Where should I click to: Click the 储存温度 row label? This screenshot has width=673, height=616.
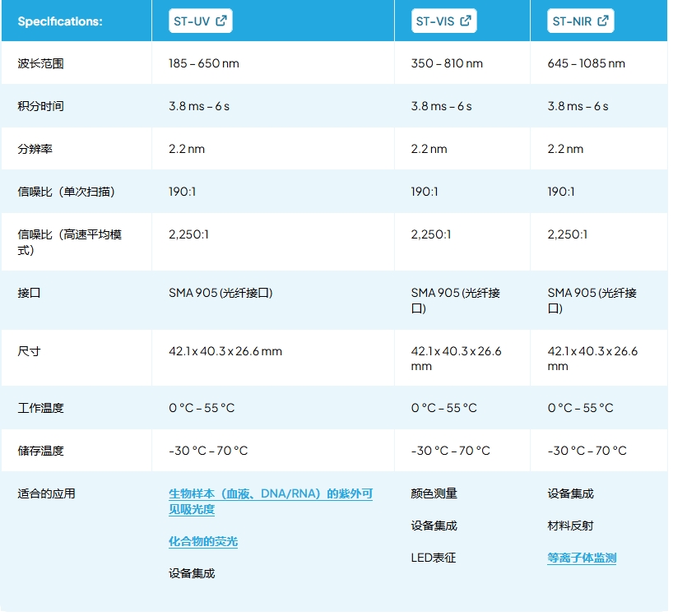[x=40, y=451]
